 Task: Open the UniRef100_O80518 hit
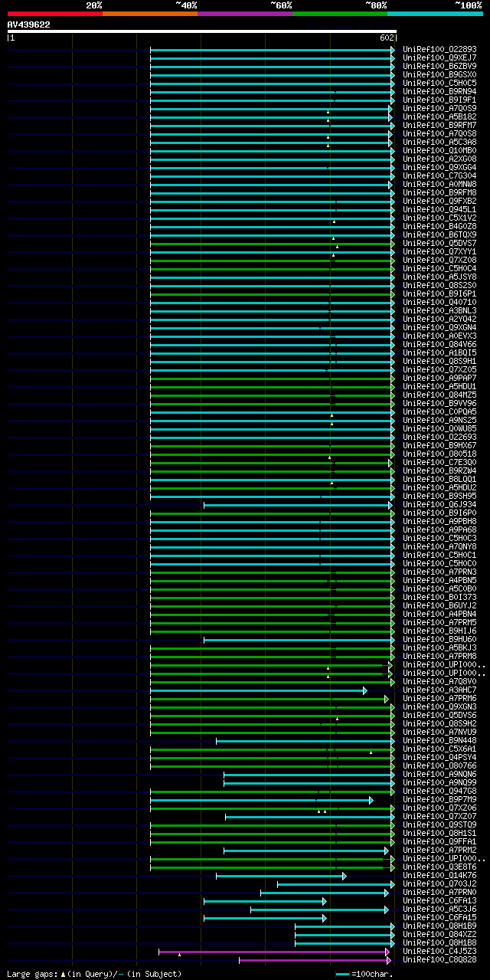[x=439, y=454]
